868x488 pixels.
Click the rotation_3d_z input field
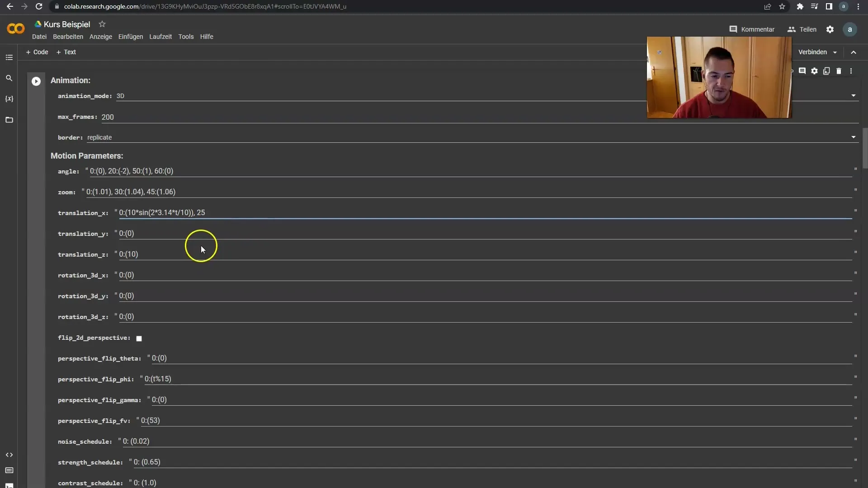pos(485,317)
